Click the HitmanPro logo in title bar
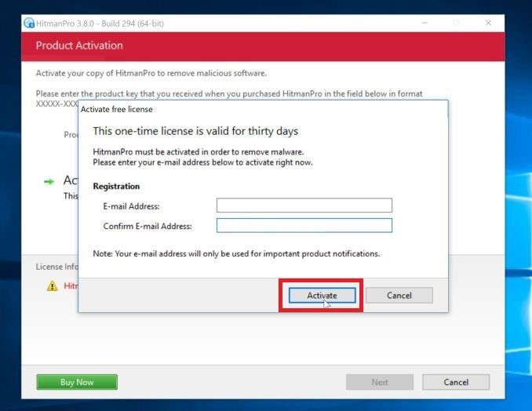 (29, 24)
